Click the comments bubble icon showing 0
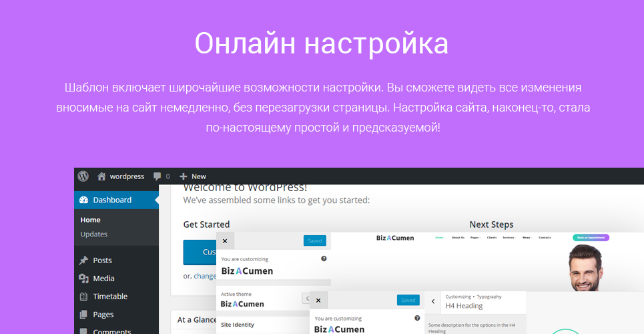 (x=157, y=176)
